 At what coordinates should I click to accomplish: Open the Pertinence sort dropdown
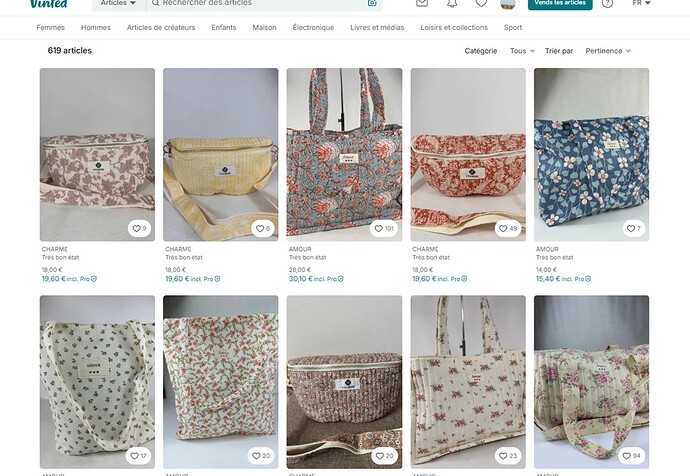608,51
